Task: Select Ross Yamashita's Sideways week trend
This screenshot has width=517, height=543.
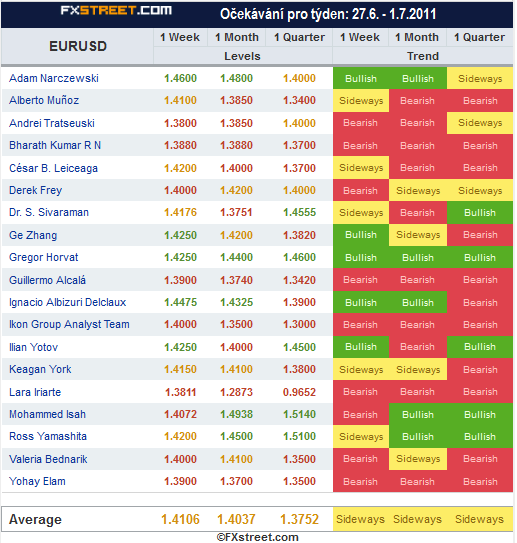Action: pos(361,437)
